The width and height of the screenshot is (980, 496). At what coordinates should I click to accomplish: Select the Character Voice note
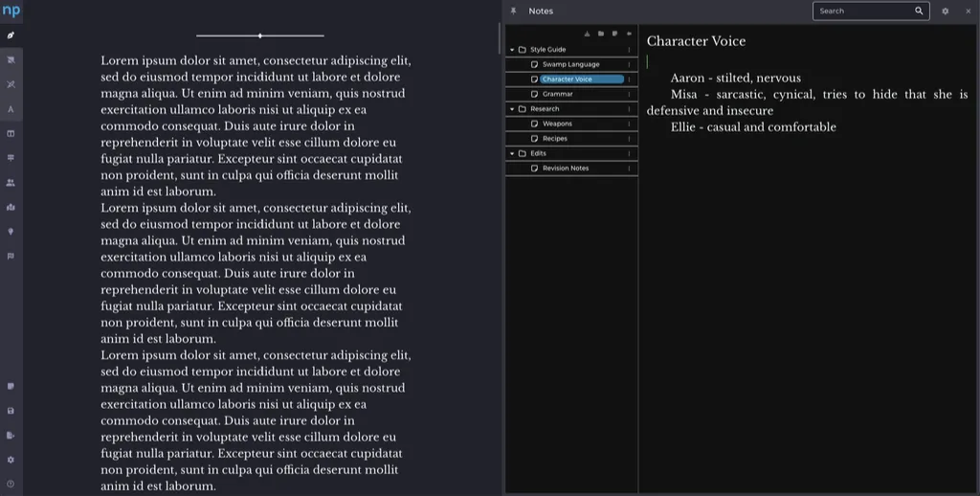(582, 79)
